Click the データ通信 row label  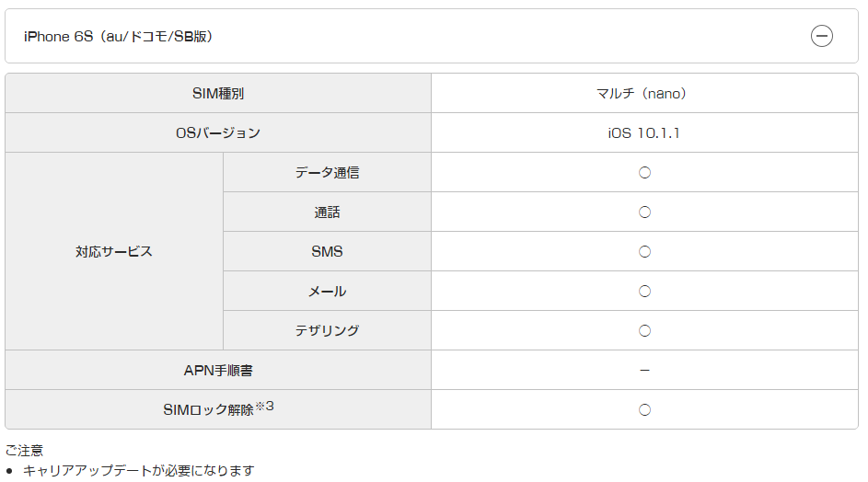pyautogui.click(x=327, y=173)
